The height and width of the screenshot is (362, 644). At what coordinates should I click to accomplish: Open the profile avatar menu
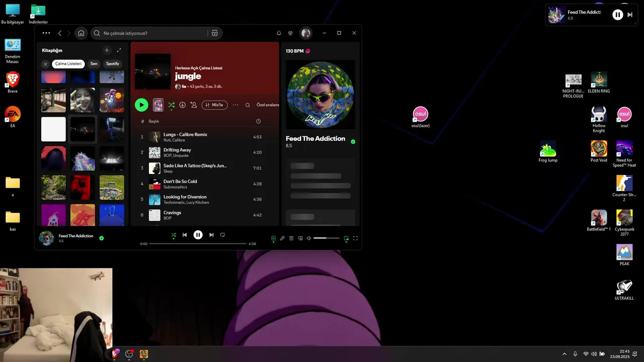pos(306,33)
